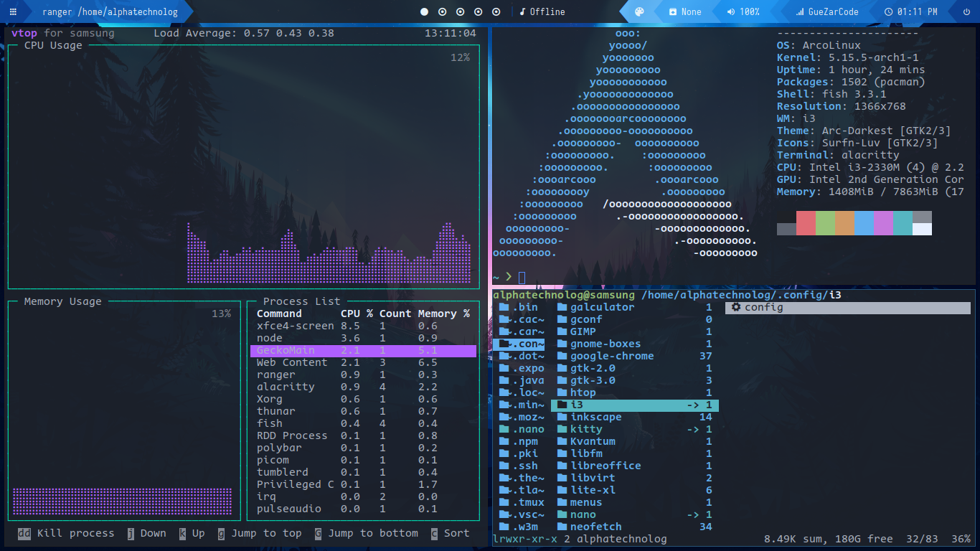
Task: Click the folder icon beside google-chrome
Action: (x=562, y=356)
